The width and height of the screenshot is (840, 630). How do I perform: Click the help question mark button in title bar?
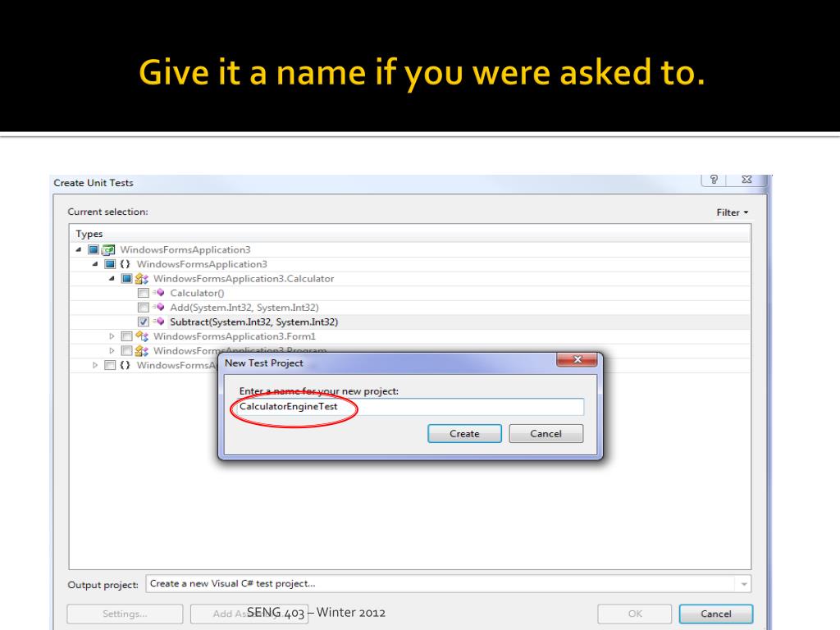(714, 180)
